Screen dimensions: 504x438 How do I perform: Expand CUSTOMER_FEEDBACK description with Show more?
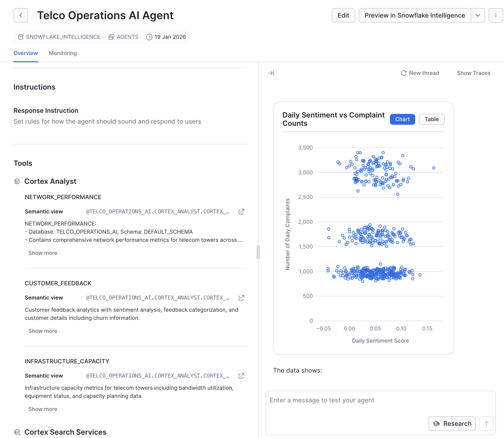(x=43, y=331)
